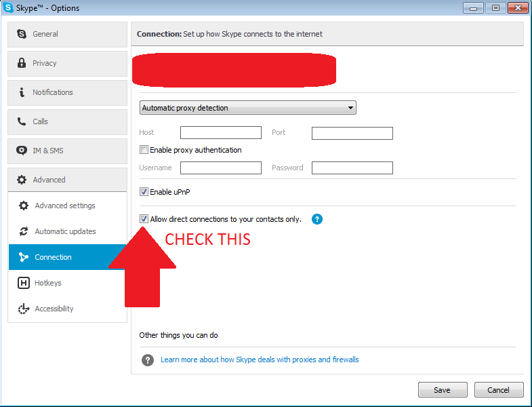Click the padlock icon for Privacy
The image size is (532, 407).
[22, 63]
